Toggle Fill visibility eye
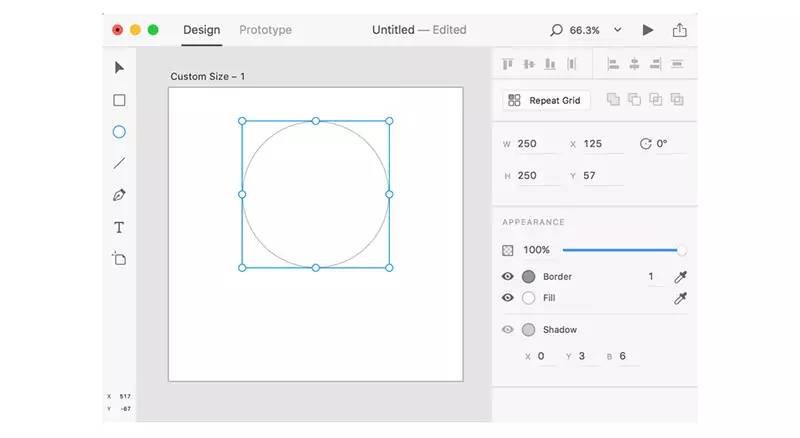 tap(508, 298)
